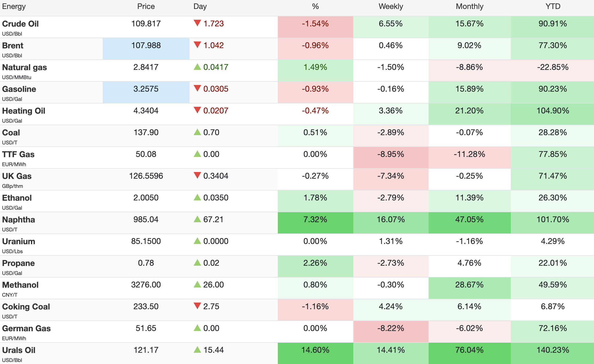Viewport: 594px width, 364px height.
Task: Sort by the YTD column header
Action: pos(553,6)
